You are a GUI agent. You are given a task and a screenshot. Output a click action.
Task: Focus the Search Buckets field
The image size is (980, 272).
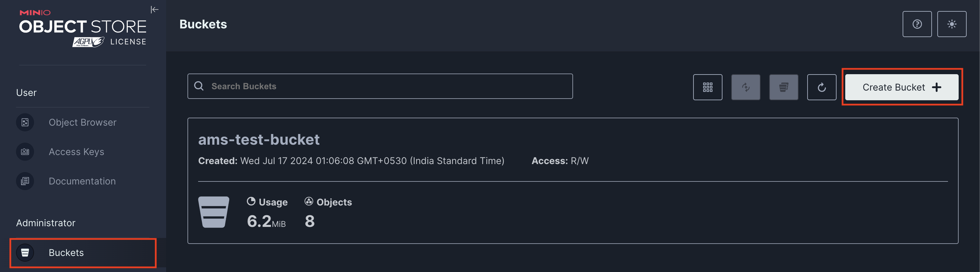(380, 86)
